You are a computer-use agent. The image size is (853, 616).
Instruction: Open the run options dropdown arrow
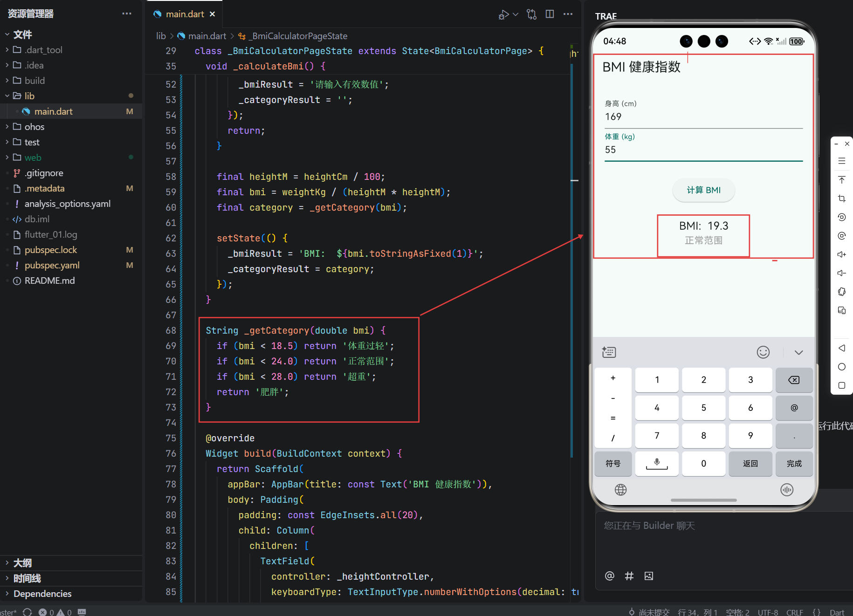[516, 14]
